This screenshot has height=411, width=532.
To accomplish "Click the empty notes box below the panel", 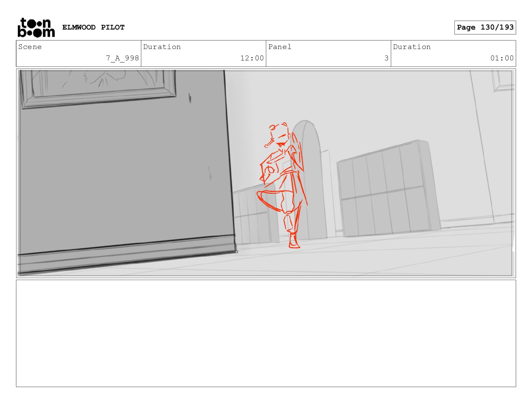I will click(266, 333).
